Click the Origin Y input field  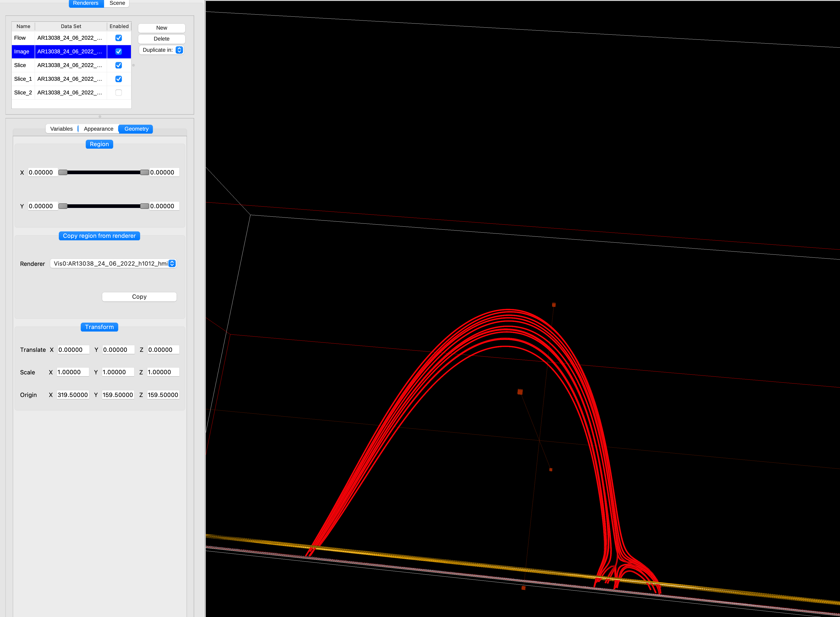(x=118, y=395)
